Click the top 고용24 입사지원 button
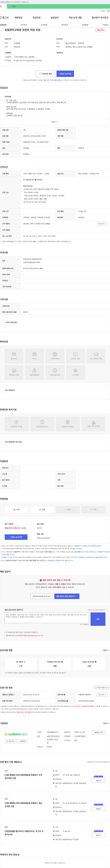 [65, 74]
